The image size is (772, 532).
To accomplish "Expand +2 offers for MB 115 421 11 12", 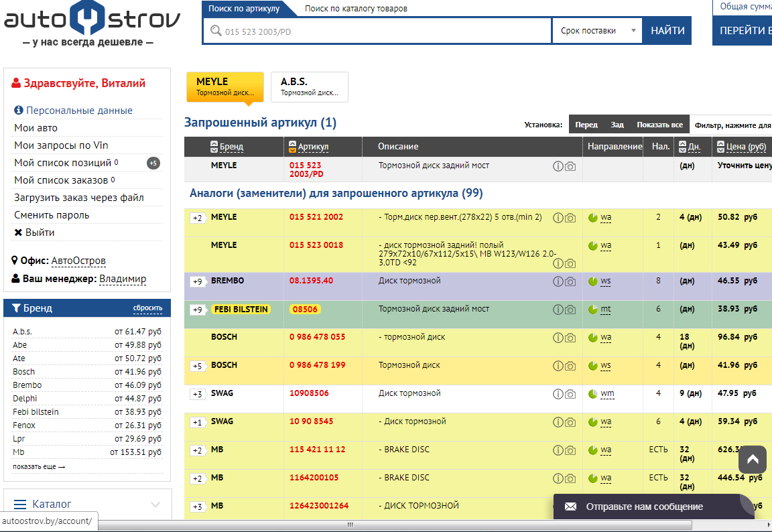I will 198,450.
